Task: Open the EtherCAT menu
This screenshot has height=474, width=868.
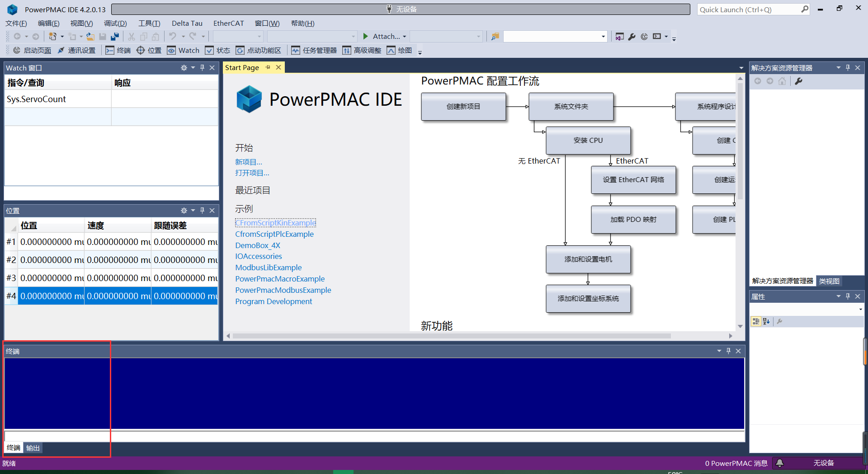Action: pos(228,23)
